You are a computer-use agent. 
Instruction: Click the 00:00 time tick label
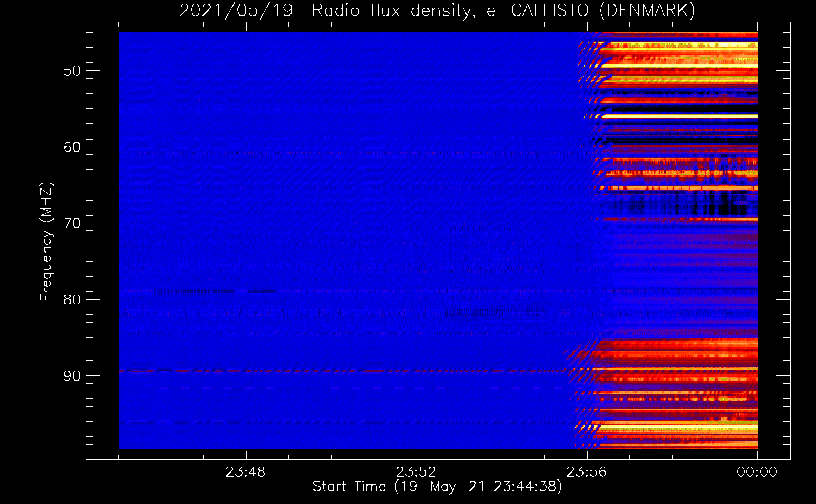[x=757, y=472]
